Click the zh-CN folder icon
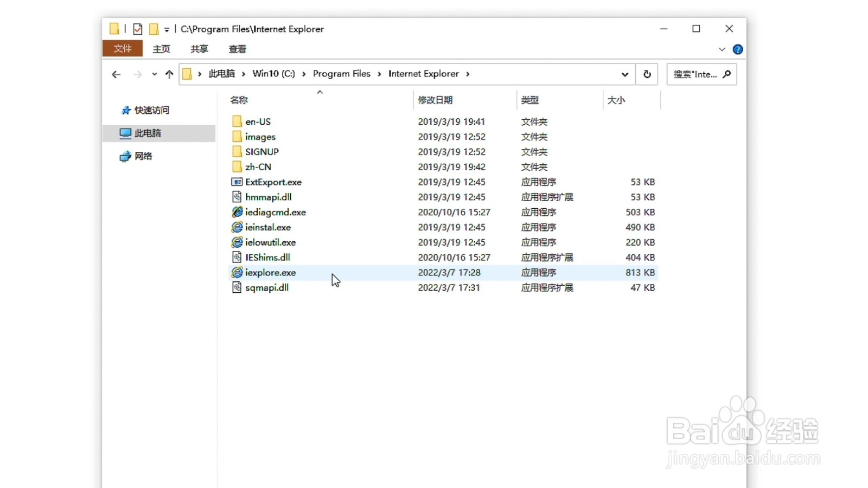 click(x=237, y=167)
